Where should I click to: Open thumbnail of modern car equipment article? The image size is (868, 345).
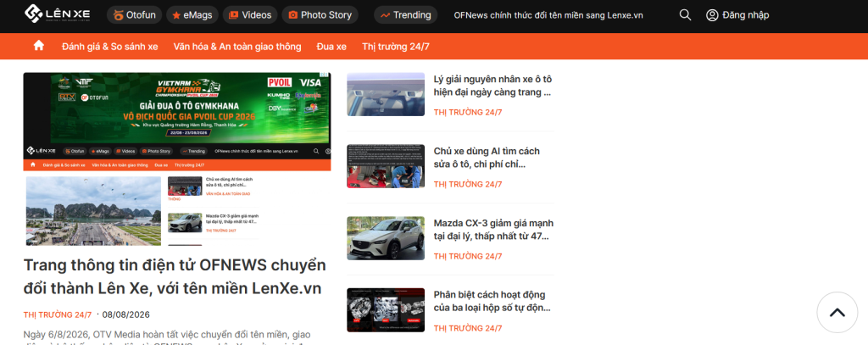[386, 94]
